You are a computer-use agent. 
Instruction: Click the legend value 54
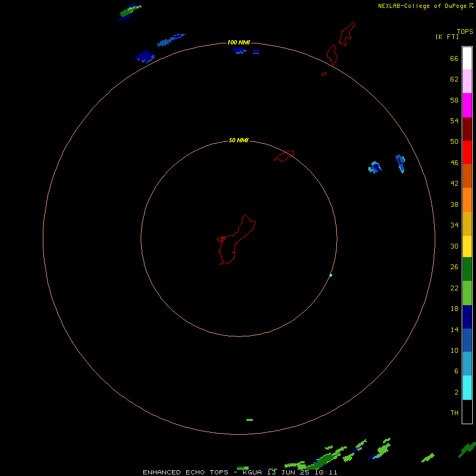[x=454, y=121]
